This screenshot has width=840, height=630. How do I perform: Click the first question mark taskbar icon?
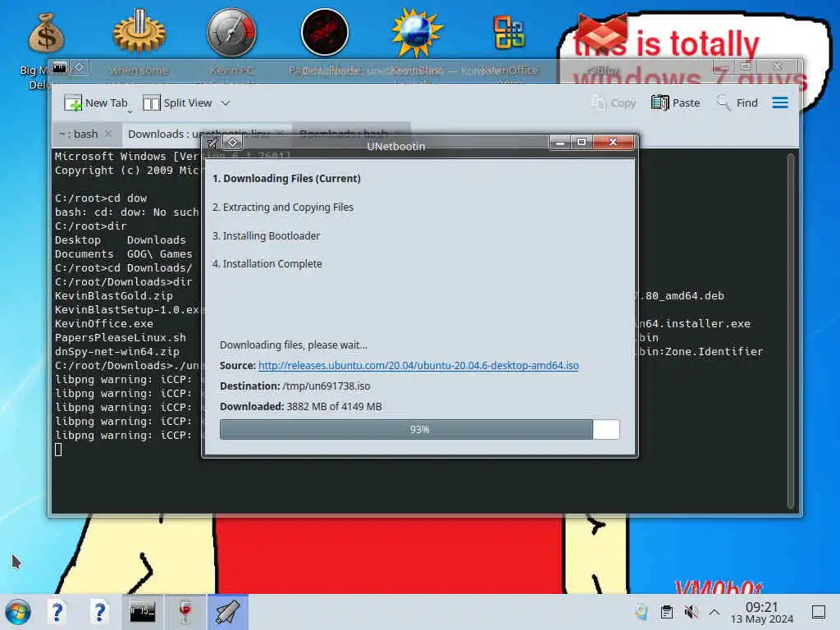57,612
